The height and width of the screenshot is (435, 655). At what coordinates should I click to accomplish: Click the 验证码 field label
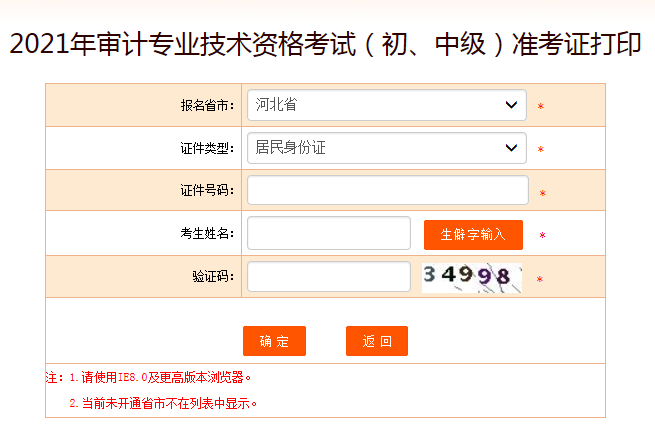(x=213, y=277)
